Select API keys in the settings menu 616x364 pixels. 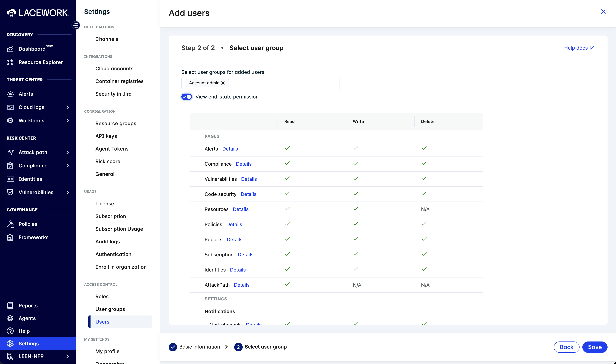tap(106, 136)
